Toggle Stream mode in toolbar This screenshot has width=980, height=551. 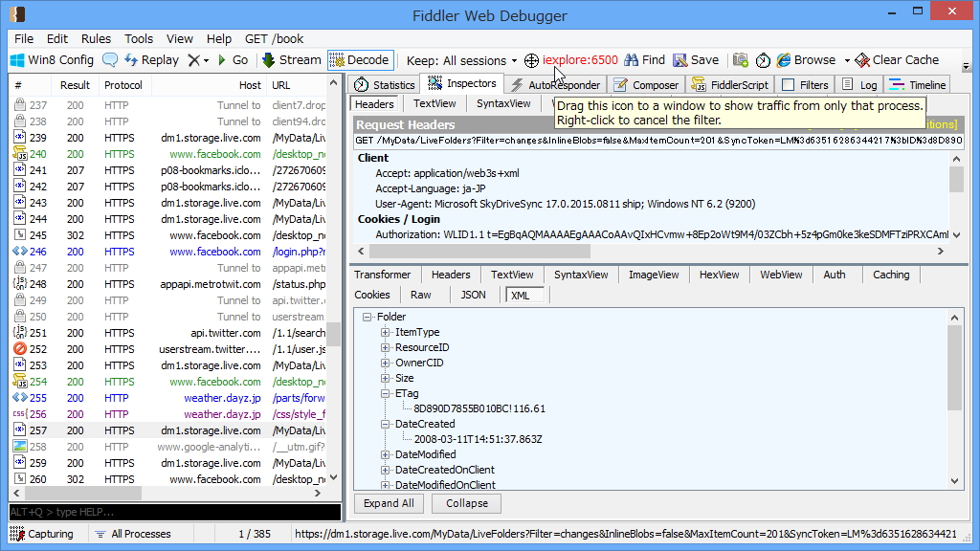point(291,60)
